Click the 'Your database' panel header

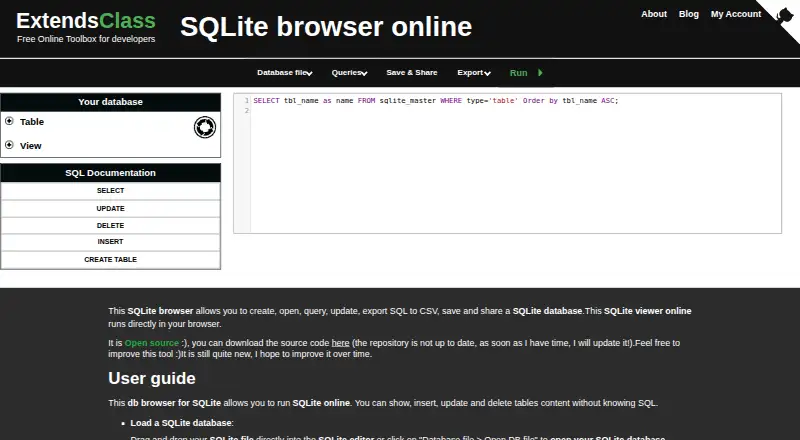coord(111,102)
